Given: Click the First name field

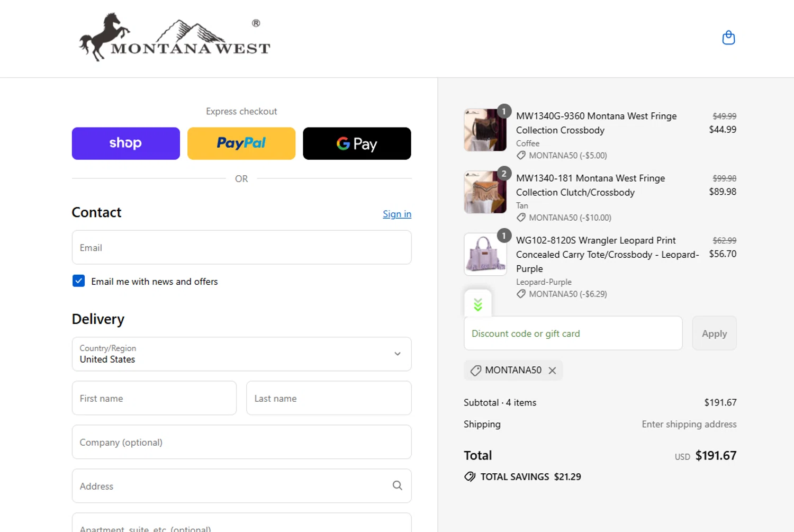Looking at the screenshot, I should [154, 398].
